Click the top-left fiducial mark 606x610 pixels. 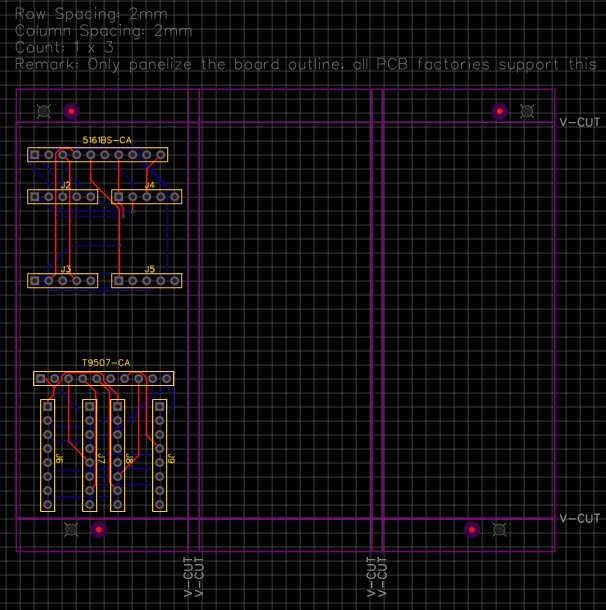43,110
